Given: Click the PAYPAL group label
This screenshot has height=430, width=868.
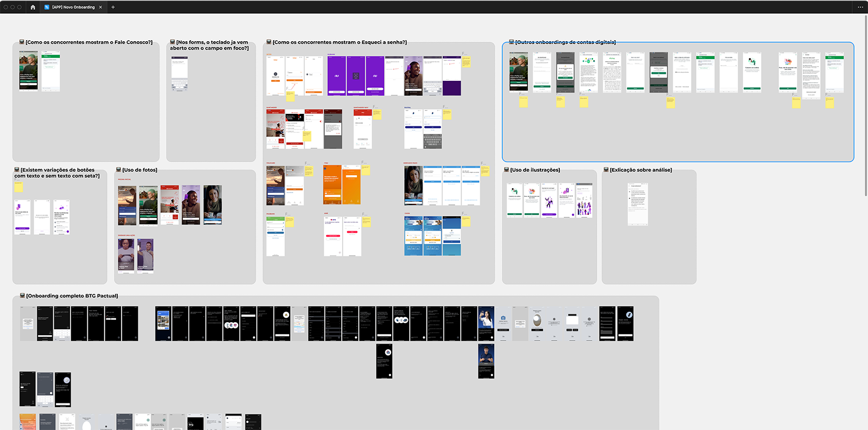Looking at the screenshot, I should click(407, 107).
